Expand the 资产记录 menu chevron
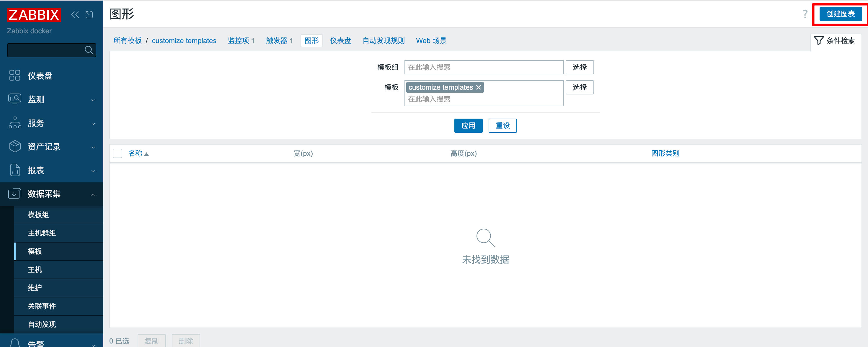Image resolution: width=868 pixels, height=347 pixels. 93,147
